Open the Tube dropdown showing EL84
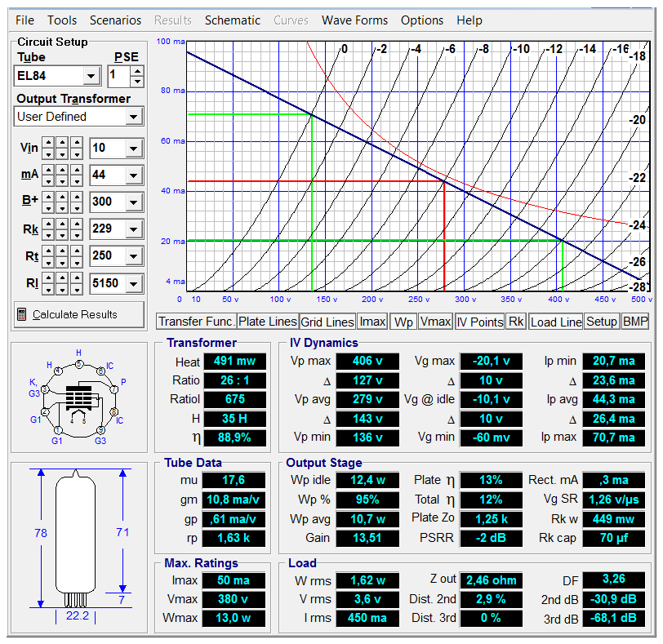This screenshot has width=663, height=644. coord(91,77)
